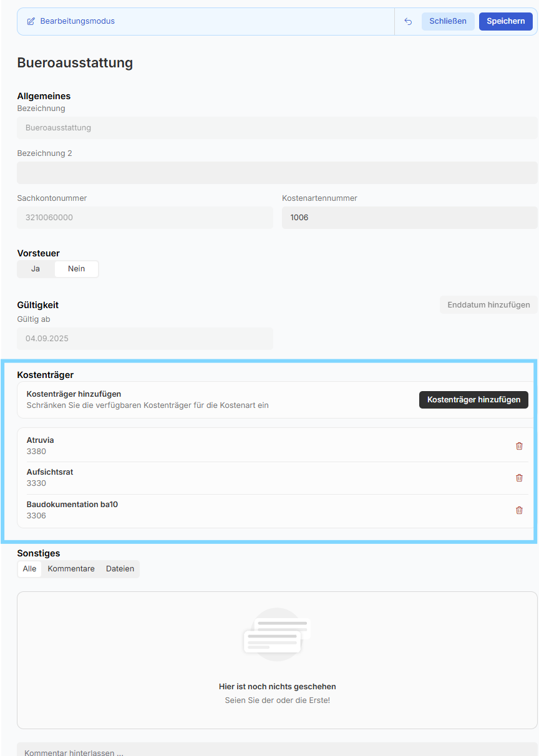
Task: Click the Bearbeitungsmodus pencil icon
Action: 31,21
